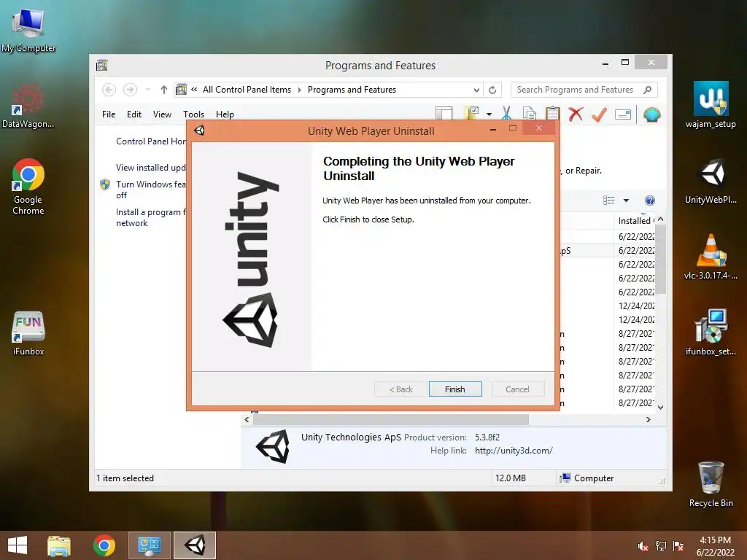Click the muted volume tray icon

click(x=643, y=545)
